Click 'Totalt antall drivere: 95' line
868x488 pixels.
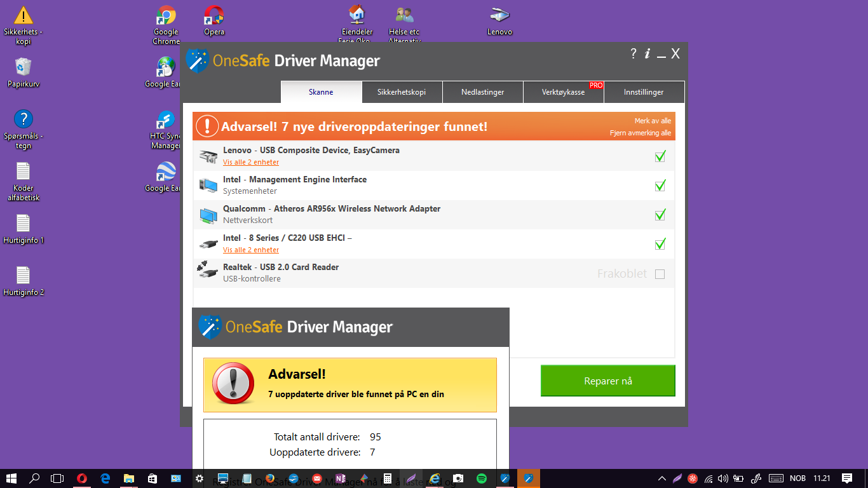point(327,437)
